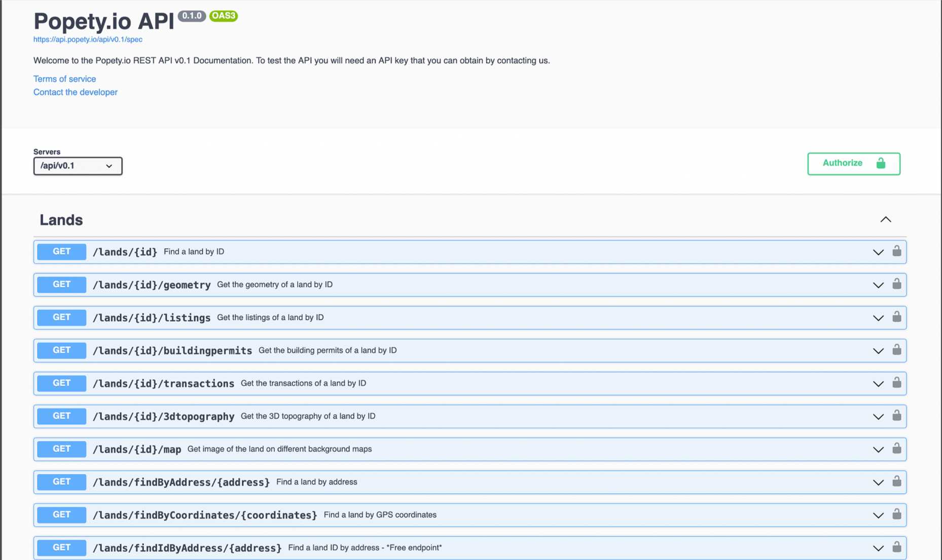
Task: Click the GET badge for /lands/{id}/transactions
Action: [x=61, y=383]
